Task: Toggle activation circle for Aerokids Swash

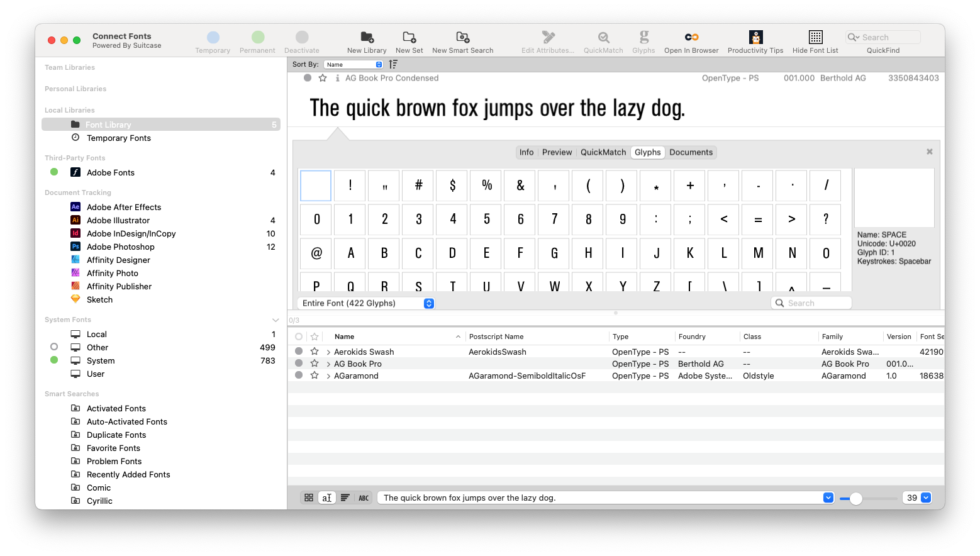Action: pos(299,352)
